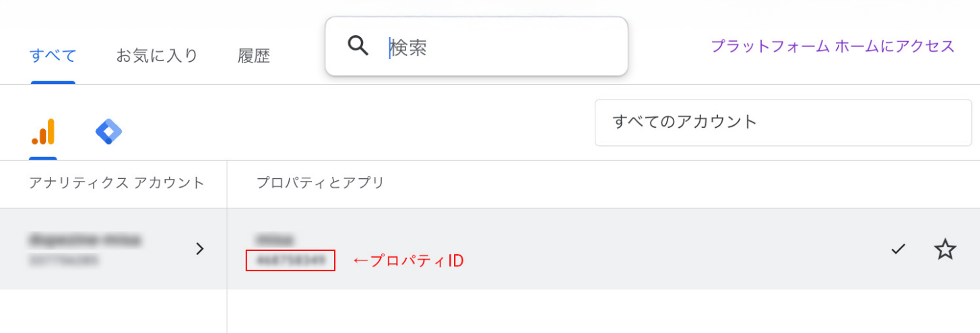980x333 pixels.
Task: Click empty space in the highlighted property row
Action: (640, 249)
